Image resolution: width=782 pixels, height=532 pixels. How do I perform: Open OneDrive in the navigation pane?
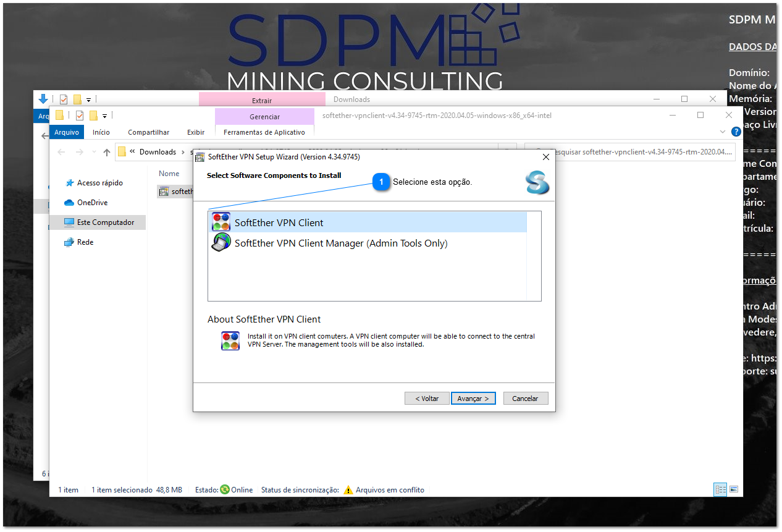point(92,203)
